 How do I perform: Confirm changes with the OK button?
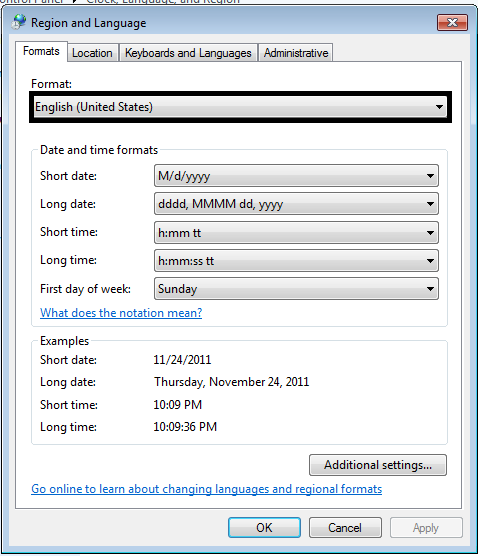point(264,528)
